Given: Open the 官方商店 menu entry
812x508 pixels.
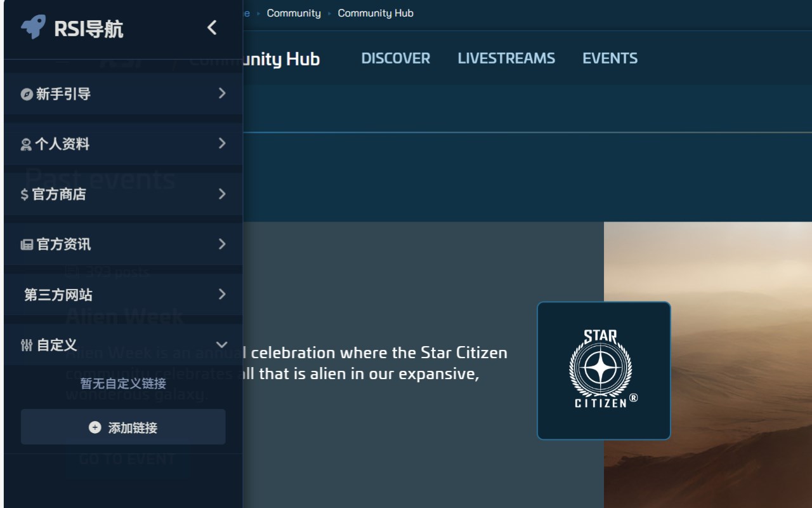Looking at the screenshot, I should click(x=123, y=194).
